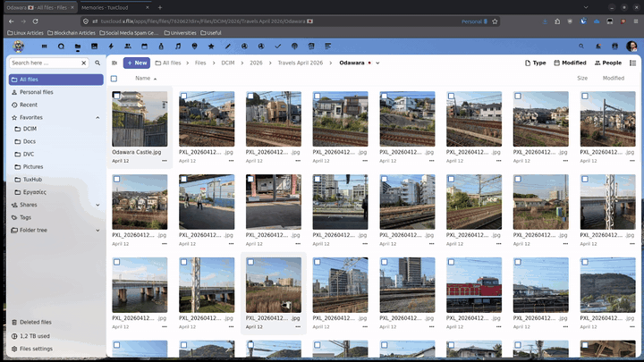Select Personal files in the sidebar
Screen dimensions: 644x362
click(55, 92)
